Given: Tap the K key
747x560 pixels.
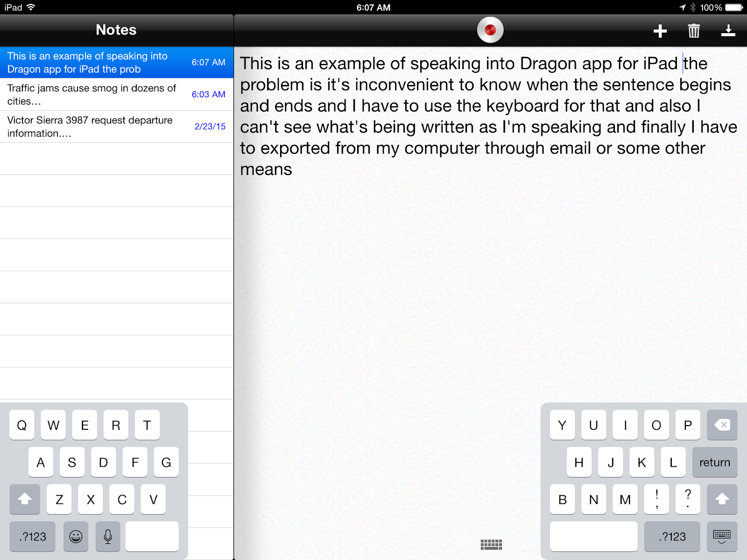Looking at the screenshot, I should coord(642,462).
